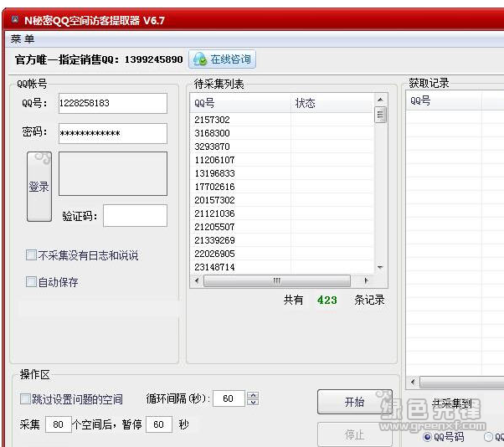Click the 在线咨询 online consult button
The image size is (504, 447).
[222, 59]
